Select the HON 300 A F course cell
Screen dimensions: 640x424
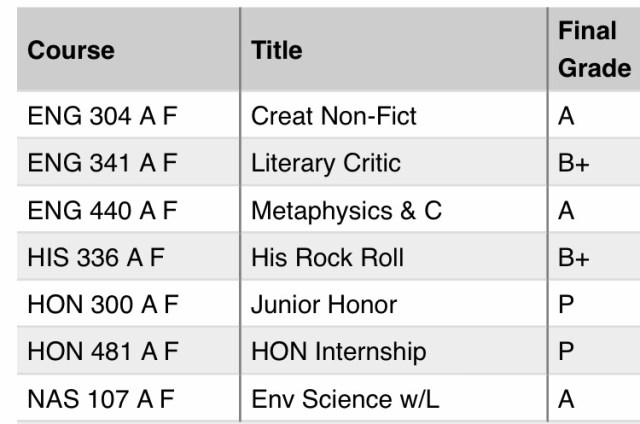pyautogui.click(x=102, y=305)
